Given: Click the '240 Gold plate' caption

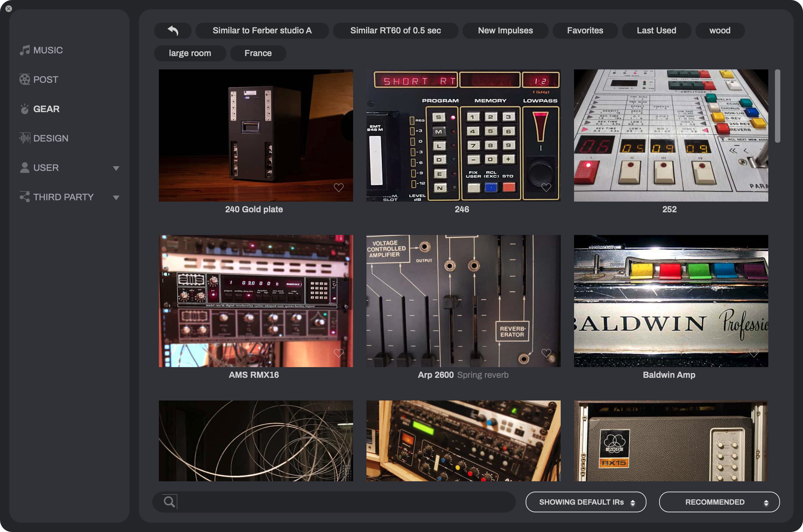Looking at the screenshot, I should point(254,209).
